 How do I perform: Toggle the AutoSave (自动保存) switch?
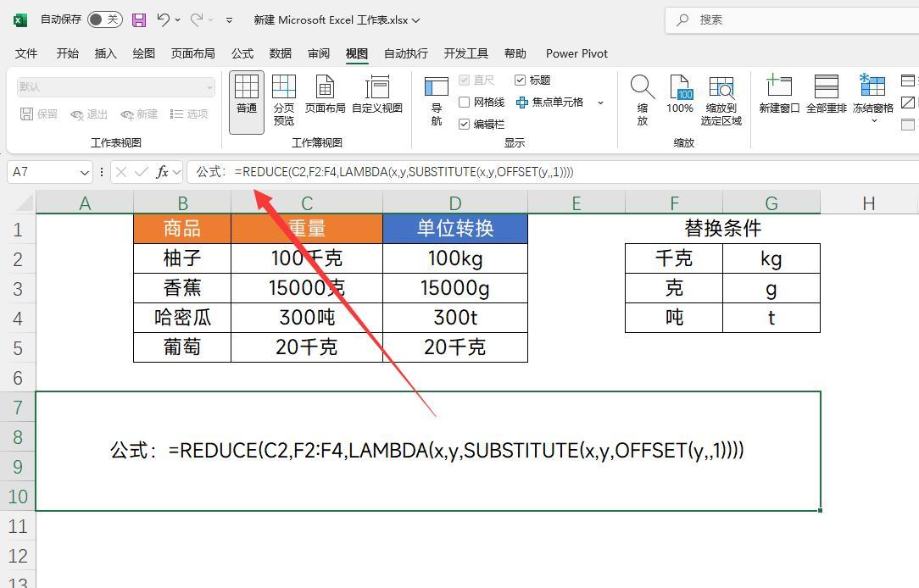[104, 20]
